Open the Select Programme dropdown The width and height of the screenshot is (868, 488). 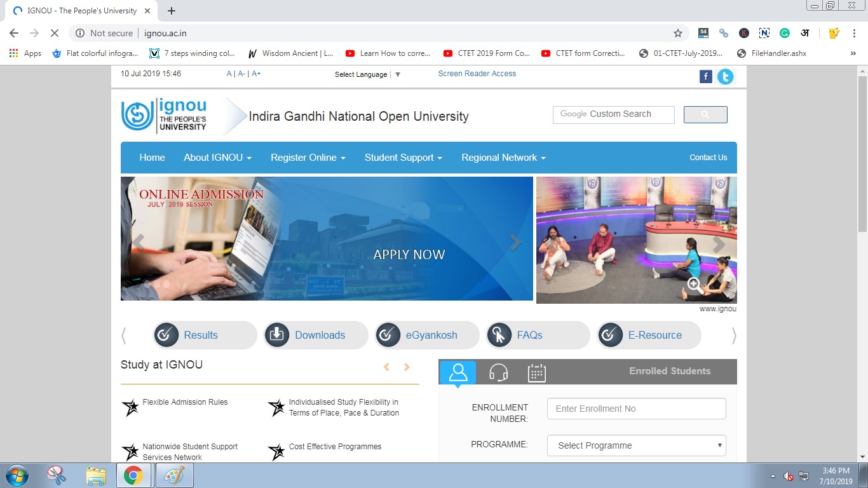pyautogui.click(x=636, y=445)
